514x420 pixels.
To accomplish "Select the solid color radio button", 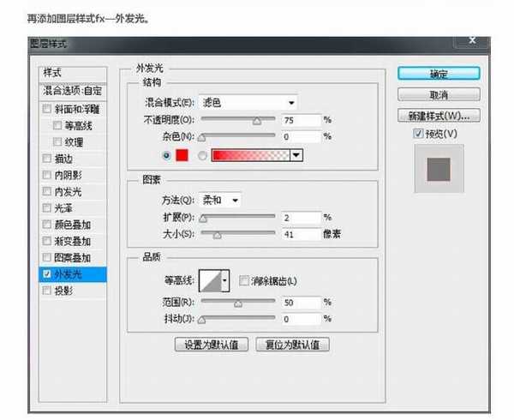I will (x=165, y=155).
